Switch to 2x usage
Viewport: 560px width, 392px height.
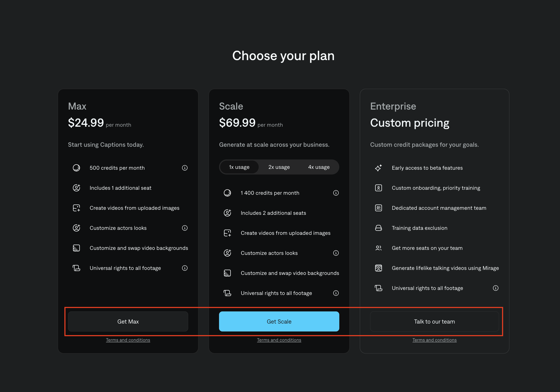coord(279,167)
